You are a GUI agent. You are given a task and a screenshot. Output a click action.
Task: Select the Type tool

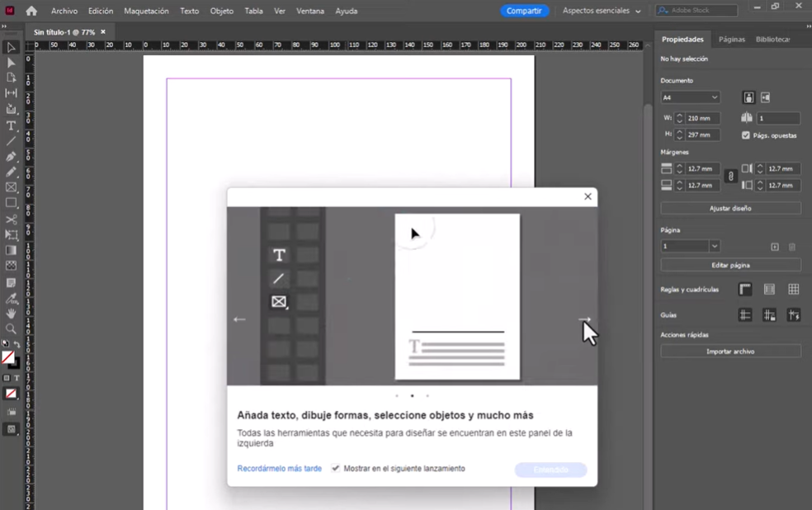coord(11,125)
